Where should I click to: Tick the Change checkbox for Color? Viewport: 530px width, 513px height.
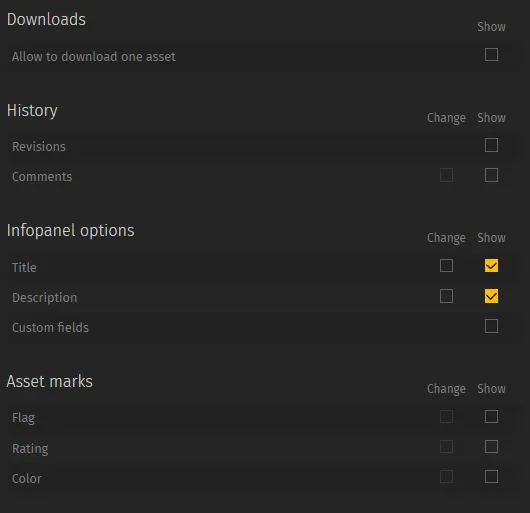446,477
